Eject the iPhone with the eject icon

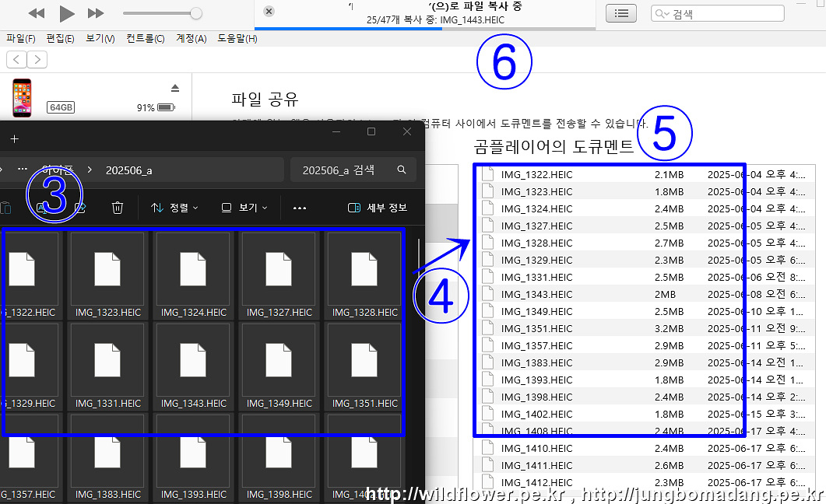(175, 88)
